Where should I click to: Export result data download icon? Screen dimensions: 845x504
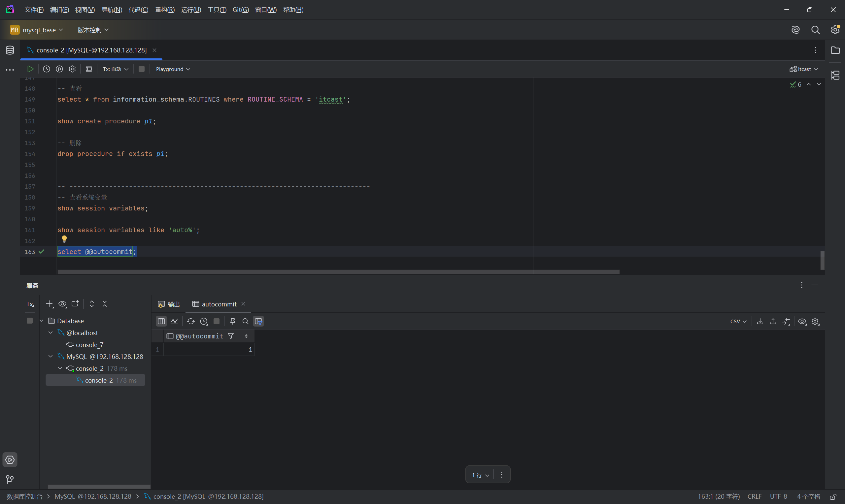(760, 321)
